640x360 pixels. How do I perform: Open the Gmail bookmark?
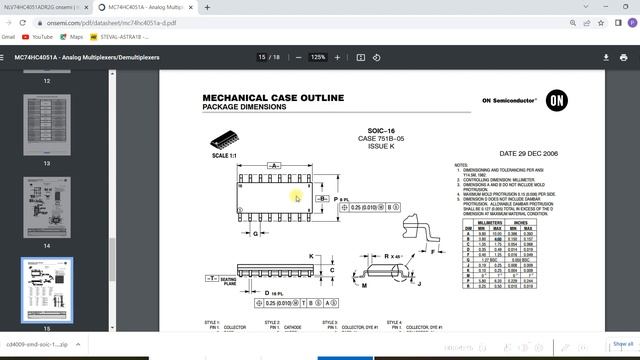coord(8,37)
